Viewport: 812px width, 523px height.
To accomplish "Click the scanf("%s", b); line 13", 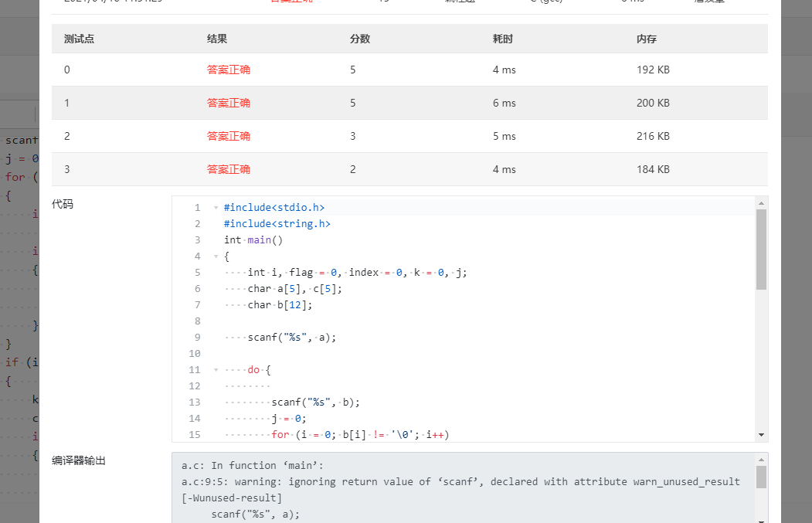I will (x=316, y=402).
